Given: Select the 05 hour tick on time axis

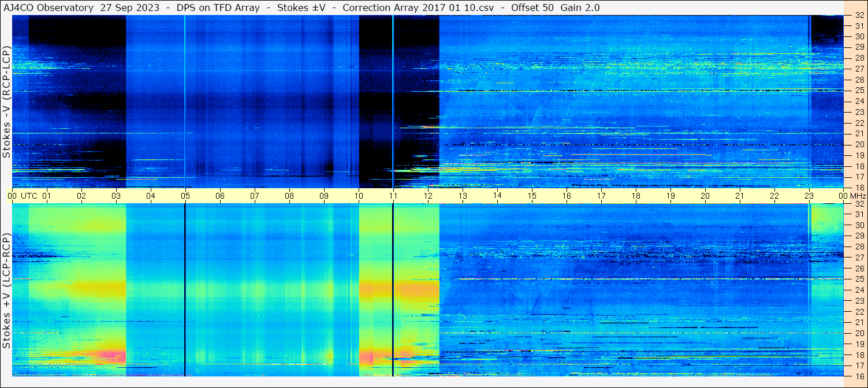Looking at the screenshot, I should pos(185,196).
